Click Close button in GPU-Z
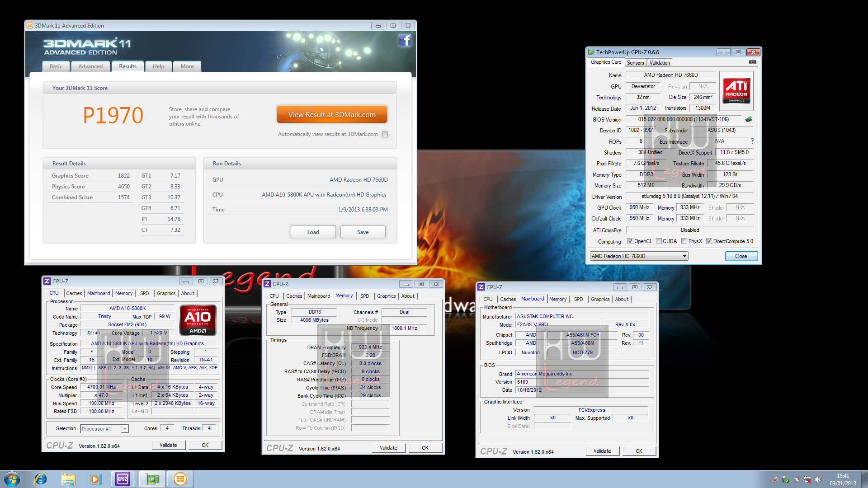The width and height of the screenshot is (868, 488). tap(741, 256)
